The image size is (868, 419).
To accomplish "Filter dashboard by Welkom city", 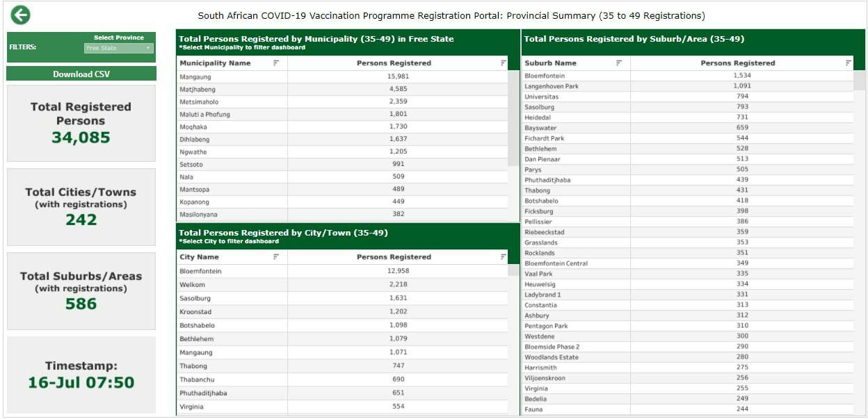I will click(x=191, y=285).
